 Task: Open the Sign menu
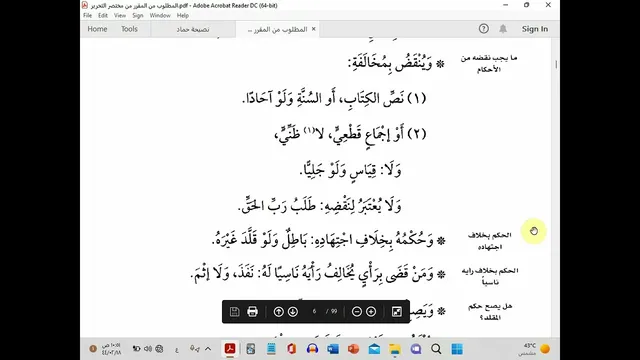point(138,16)
